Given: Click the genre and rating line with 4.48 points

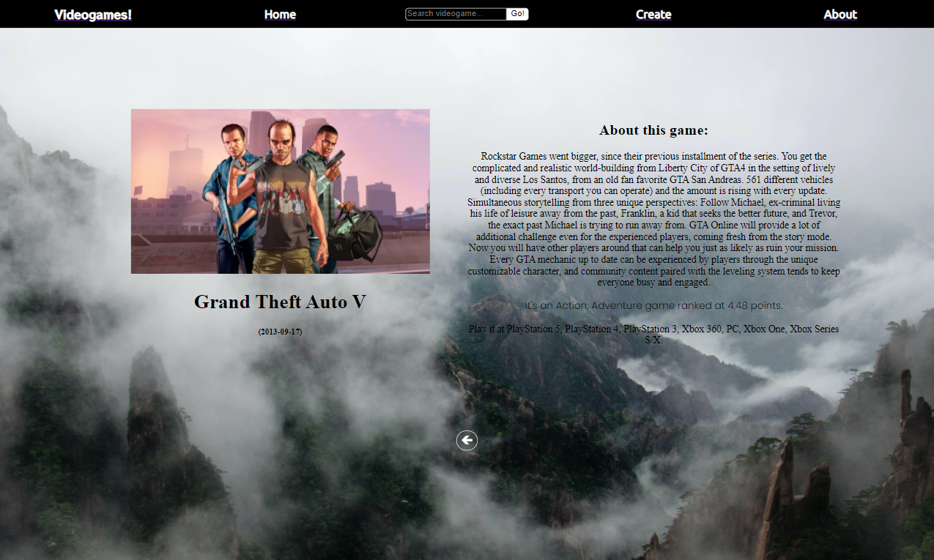Looking at the screenshot, I should [x=653, y=305].
